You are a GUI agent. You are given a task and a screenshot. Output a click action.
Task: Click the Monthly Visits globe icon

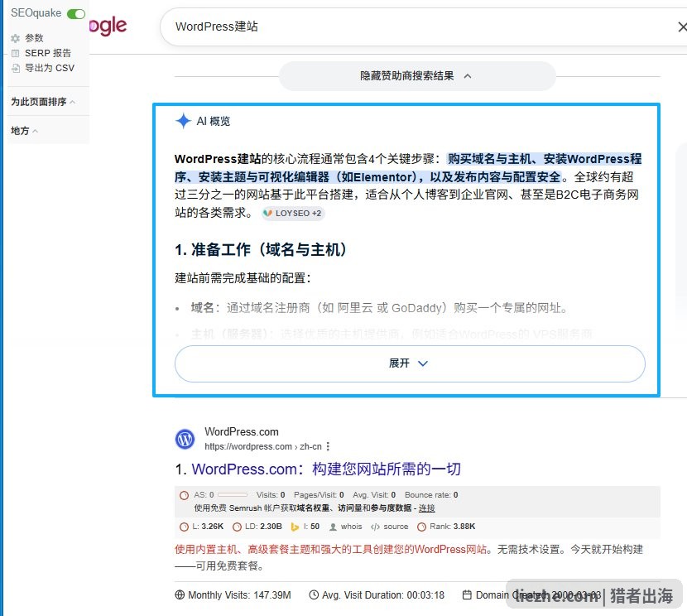click(180, 595)
